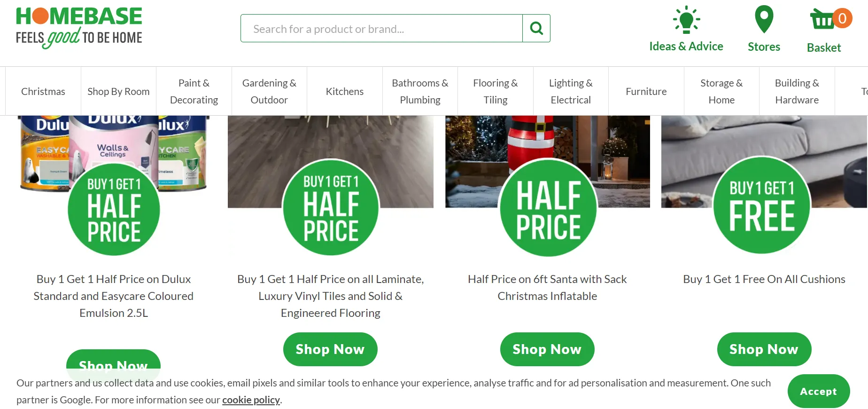The image size is (868, 409).
Task: Open the Stores location pin icon
Action: coord(764,19)
